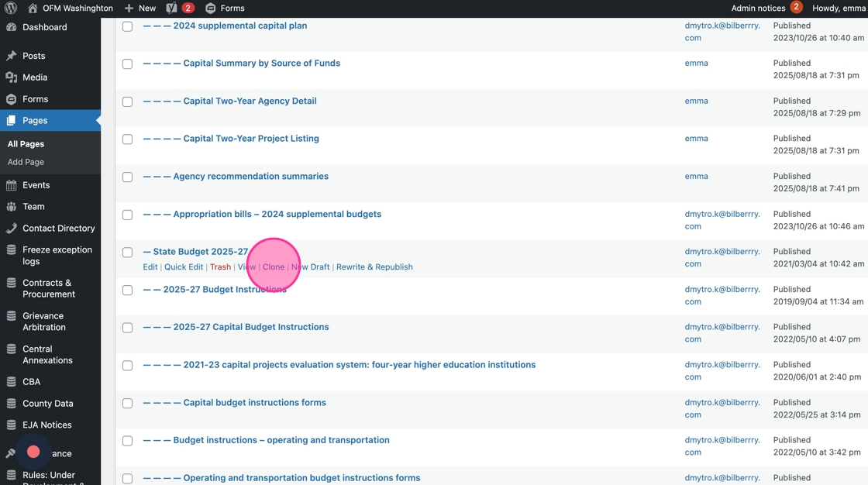
Task: Tick checkbox for Capital Summary by Source of Funds
Action: pos(127,64)
